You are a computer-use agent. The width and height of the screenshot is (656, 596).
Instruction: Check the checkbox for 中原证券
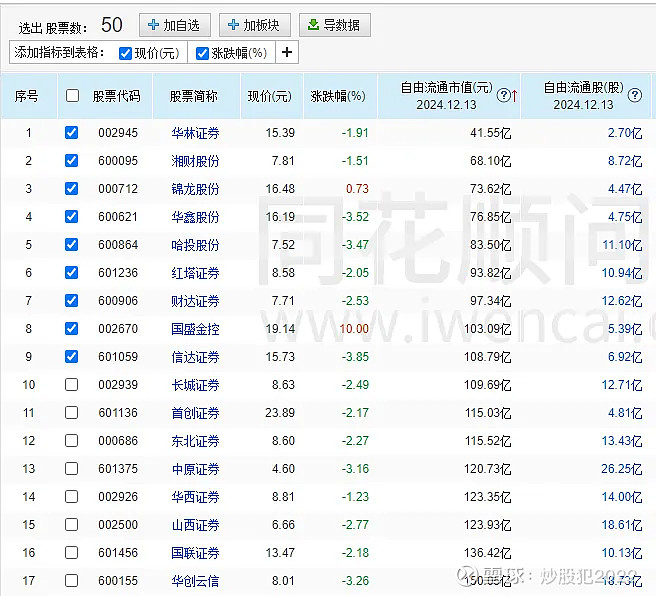point(72,468)
